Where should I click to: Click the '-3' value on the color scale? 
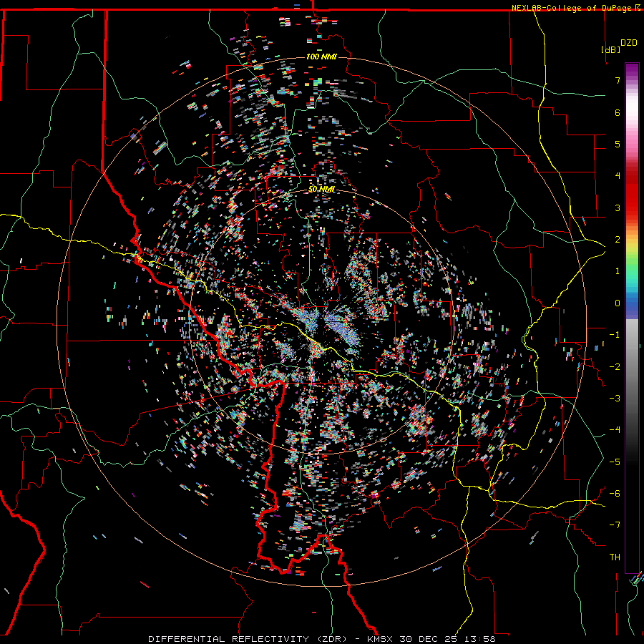click(x=615, y=399)
